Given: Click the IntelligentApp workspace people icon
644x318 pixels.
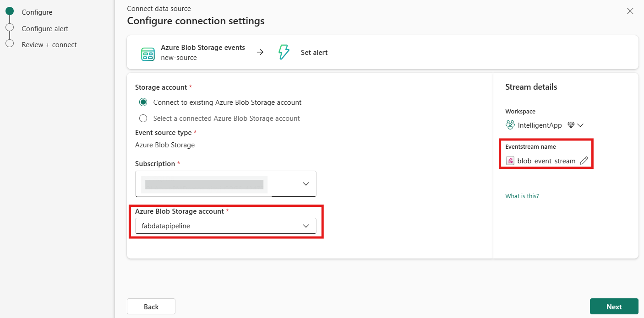Looking at the screenshot, I should [510, 125].
